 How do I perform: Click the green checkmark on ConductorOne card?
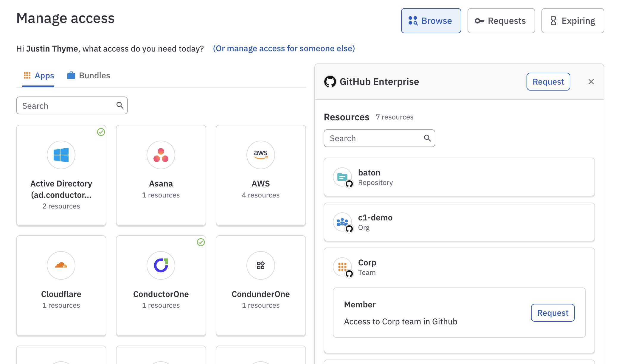pos(201,242)
